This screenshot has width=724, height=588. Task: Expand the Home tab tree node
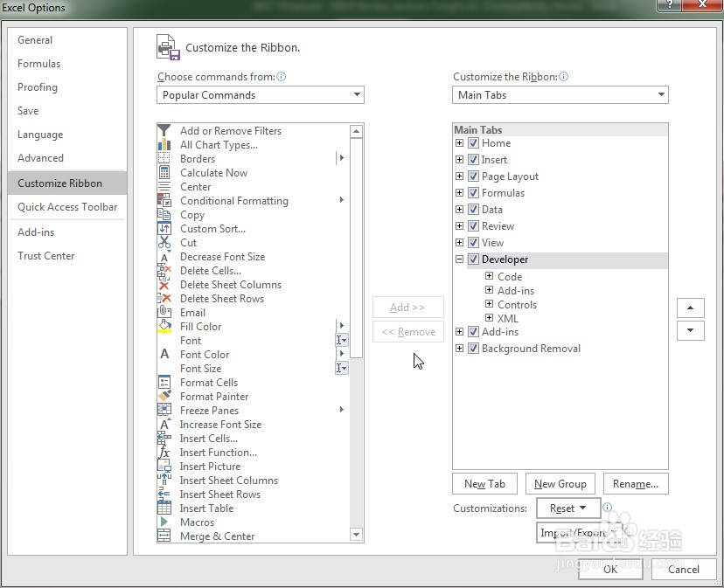(x=459, y=143)
